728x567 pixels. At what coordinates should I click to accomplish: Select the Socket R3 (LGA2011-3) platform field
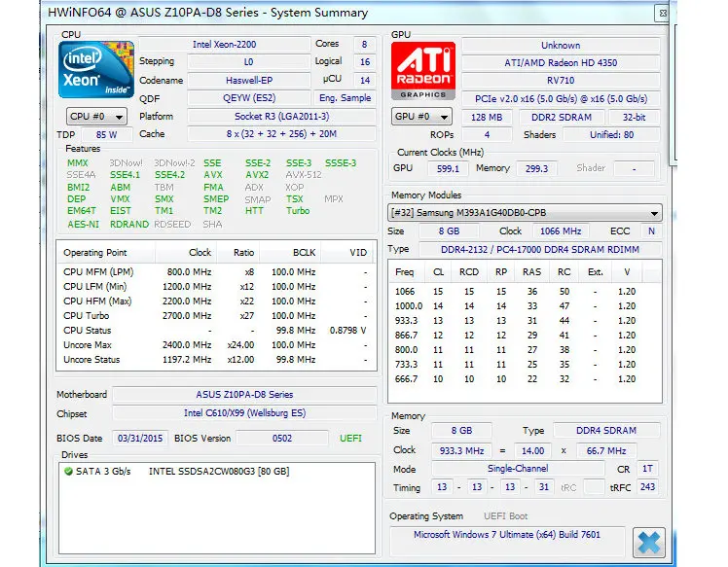point(281,116)
